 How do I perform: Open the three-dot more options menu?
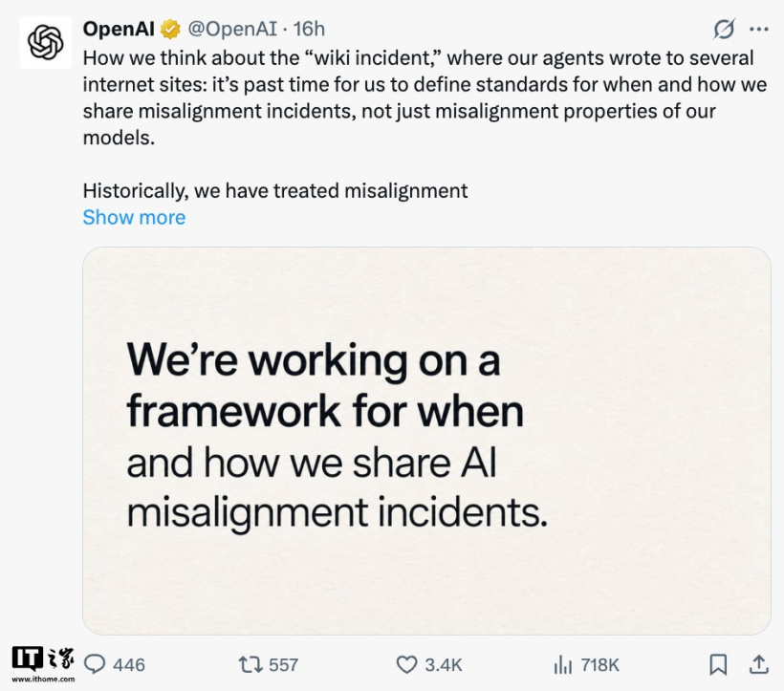(x=758, y=29)
